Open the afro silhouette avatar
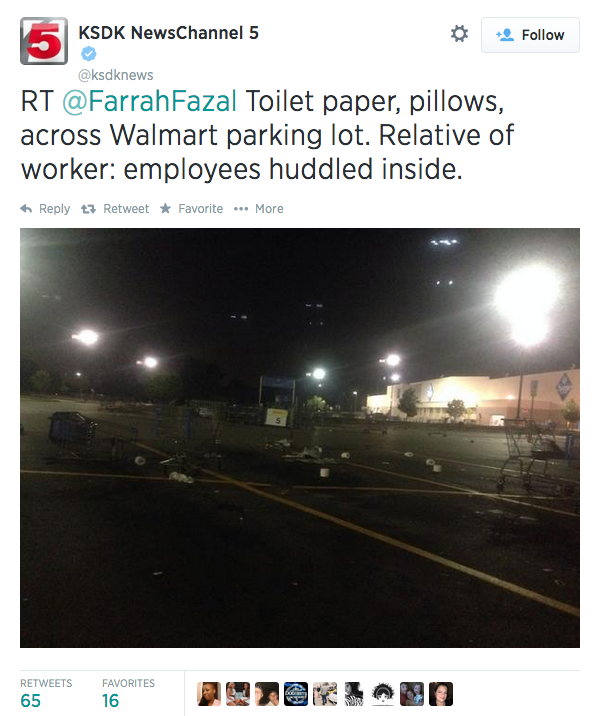 [383, 694]
